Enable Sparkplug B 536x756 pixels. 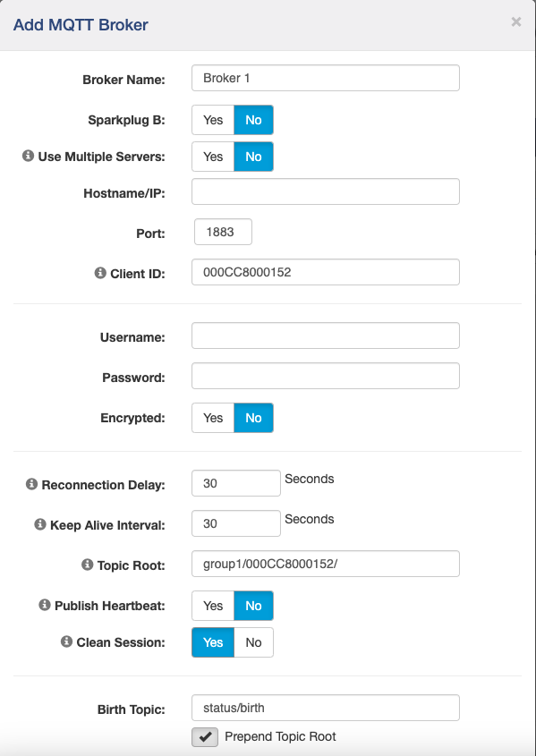pyautogui.click(x=212, y=119)
